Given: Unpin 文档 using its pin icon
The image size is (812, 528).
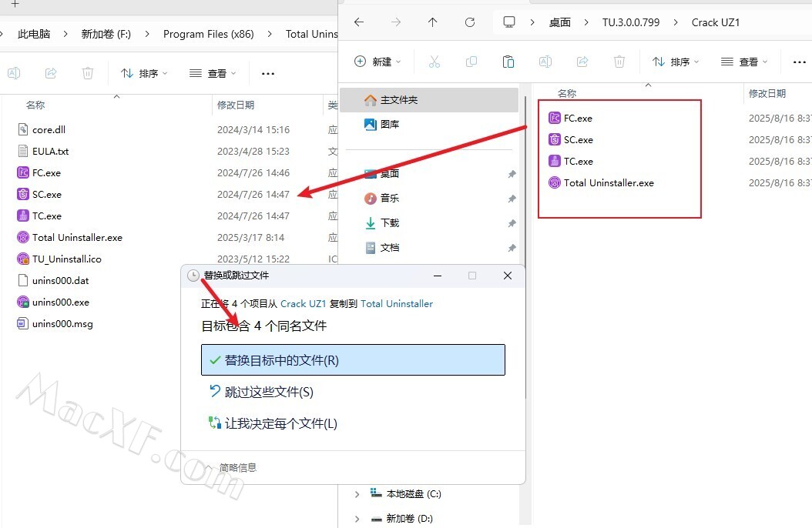Looking at the screenshot, I should point(512,249).
